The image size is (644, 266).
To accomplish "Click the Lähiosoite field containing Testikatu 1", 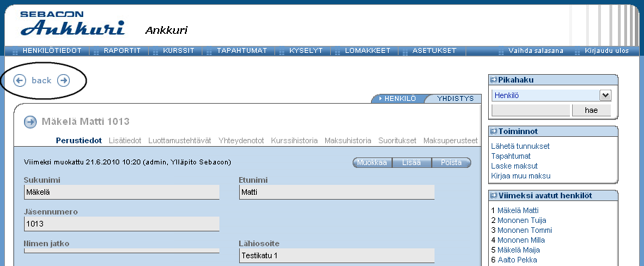I will coord(336,255).
